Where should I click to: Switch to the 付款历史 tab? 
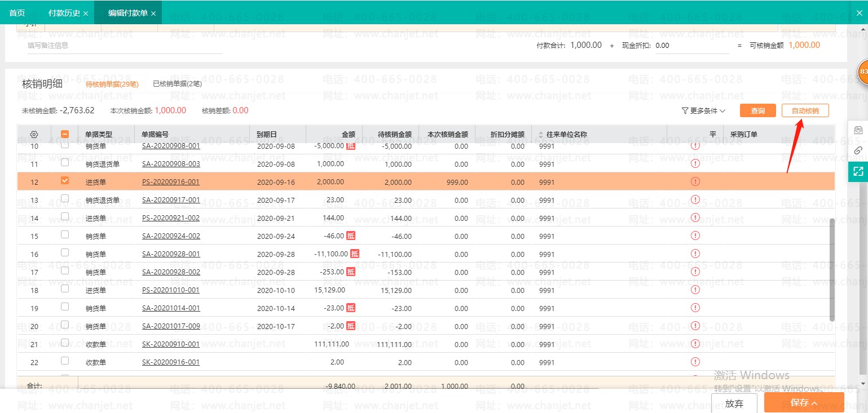64,13
